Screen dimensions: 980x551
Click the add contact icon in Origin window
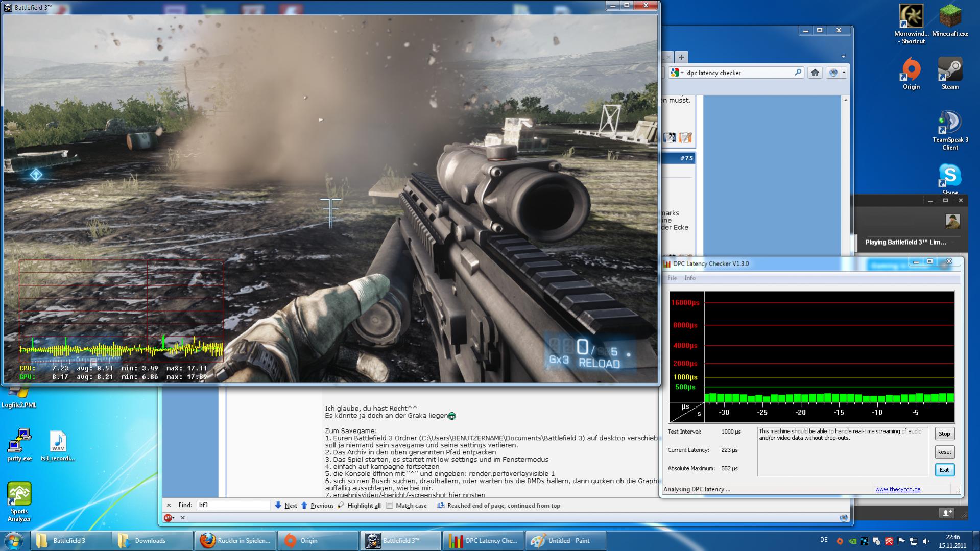(x=947, y=513)
